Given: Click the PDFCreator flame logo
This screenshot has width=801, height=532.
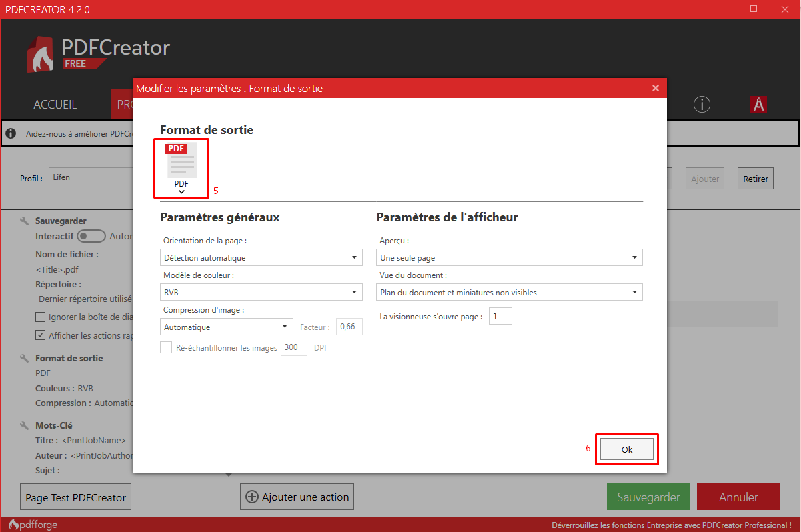Looking at the screenshot, I should pos(41,53).
